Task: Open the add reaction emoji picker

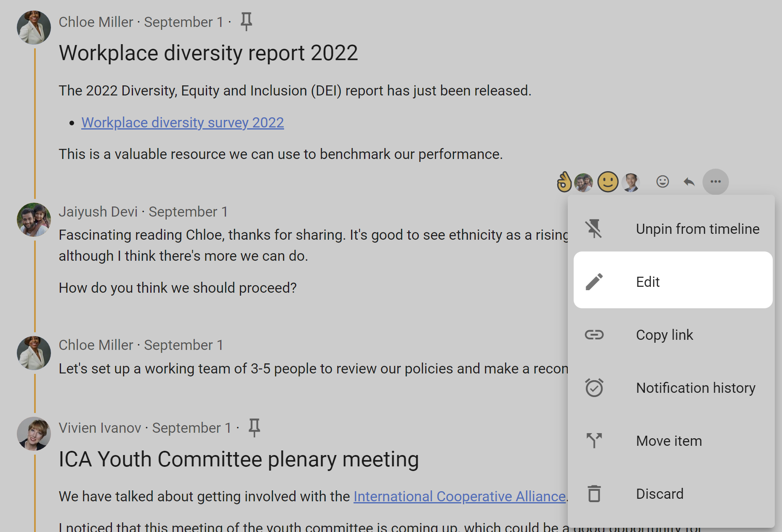Action: coord(662,182)
